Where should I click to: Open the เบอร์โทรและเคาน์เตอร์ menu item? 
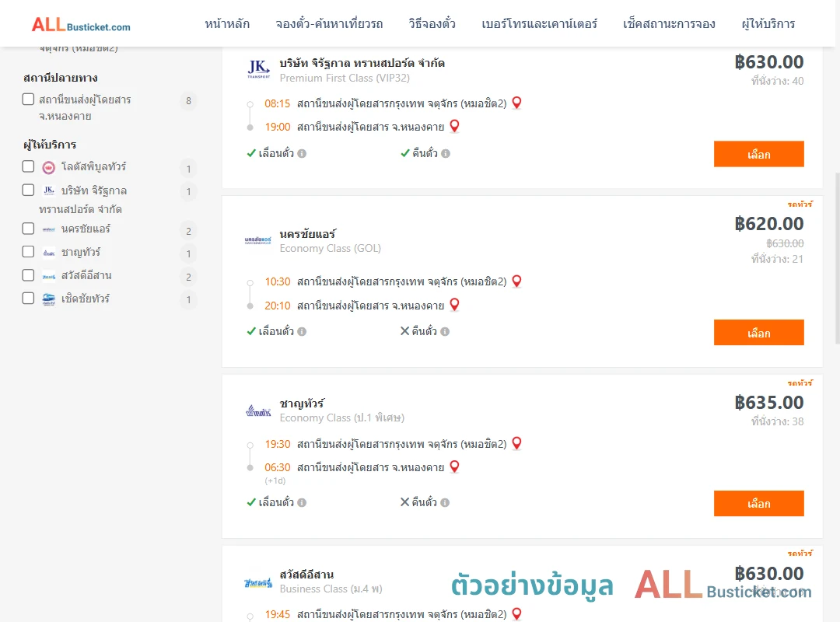(x=540, y=23)
